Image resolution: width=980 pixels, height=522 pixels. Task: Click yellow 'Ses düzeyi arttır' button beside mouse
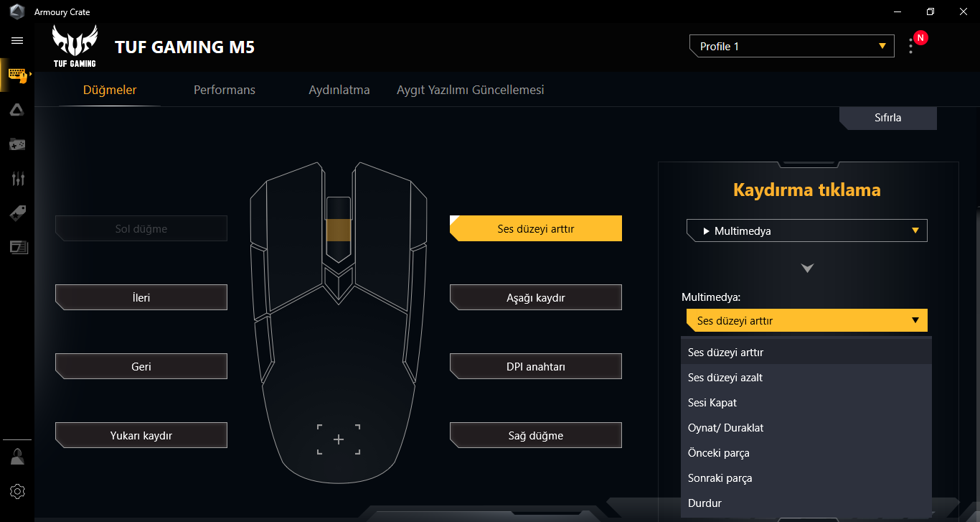point(536,228)
